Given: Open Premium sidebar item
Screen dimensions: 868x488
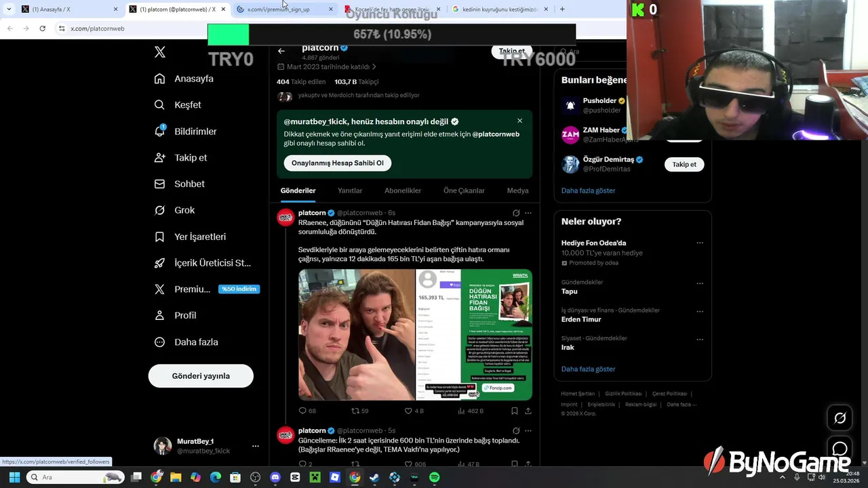Looking at the screenshot, I should click(x=206, y=289).
